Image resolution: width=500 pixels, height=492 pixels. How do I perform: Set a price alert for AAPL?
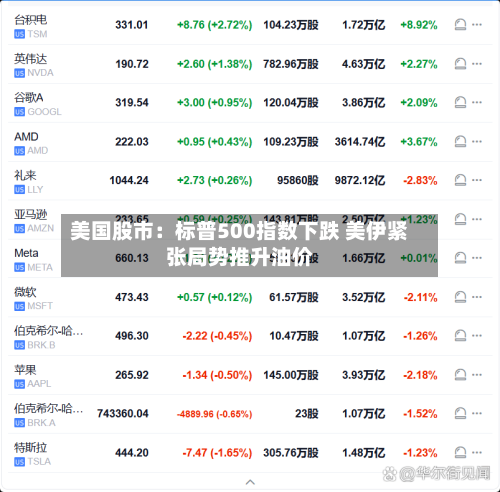(x=460, y=375)
